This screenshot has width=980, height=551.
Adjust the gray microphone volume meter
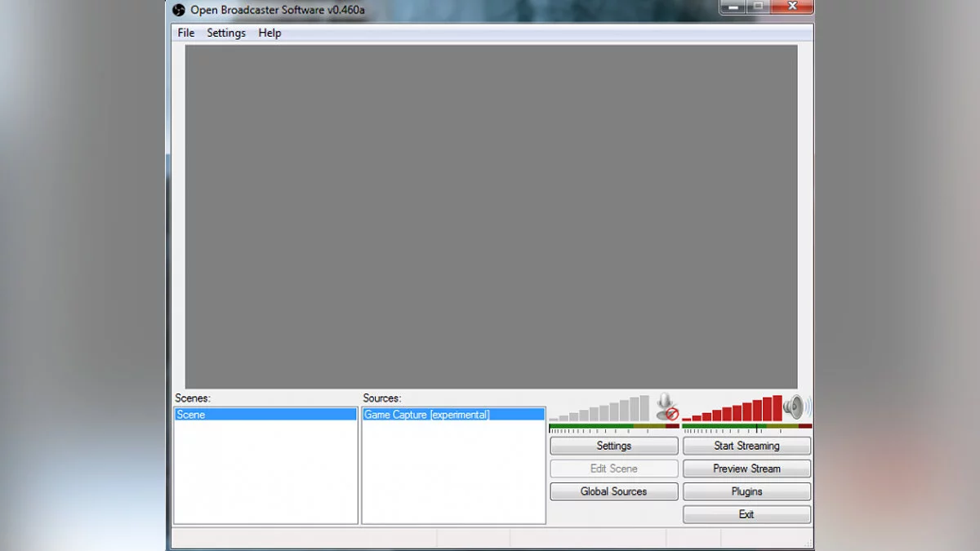(x=600, y=409)
